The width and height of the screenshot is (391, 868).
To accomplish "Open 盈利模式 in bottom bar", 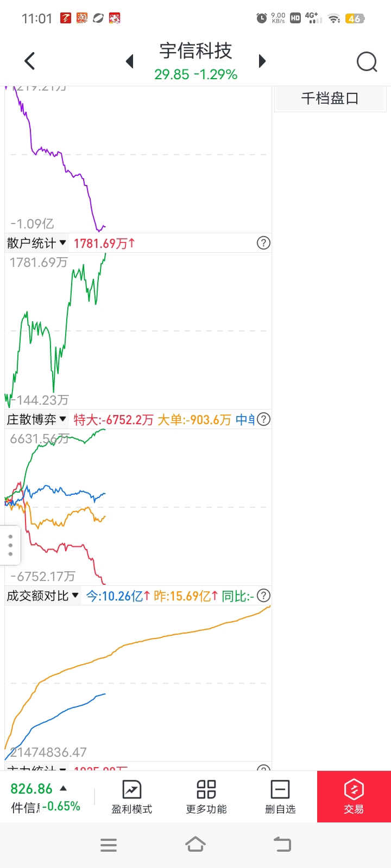I will pyautogui.click(x=132, y=797).
